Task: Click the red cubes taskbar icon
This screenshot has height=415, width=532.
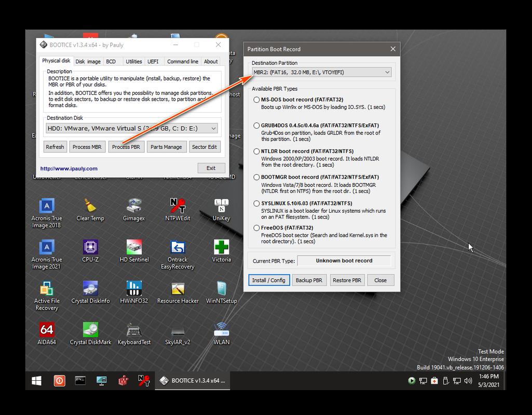Action: [123, 381]
